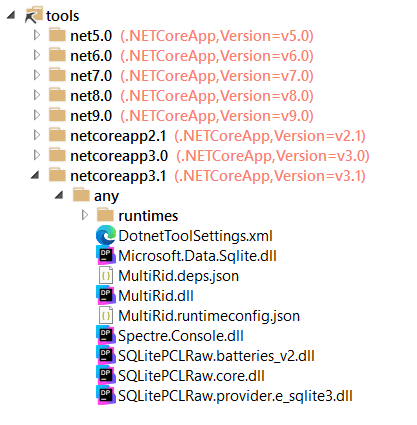This screenshot has width=417, height=425.
Task: Collapse the tools root node arrow
Action: (x=12, y=15)
